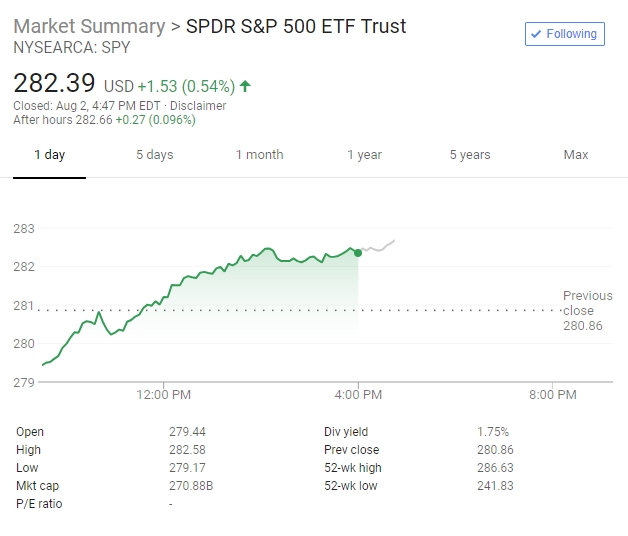Click the SPDR S&P 500 ETF Trust title
Screen dimensions: 628x536
296,26
